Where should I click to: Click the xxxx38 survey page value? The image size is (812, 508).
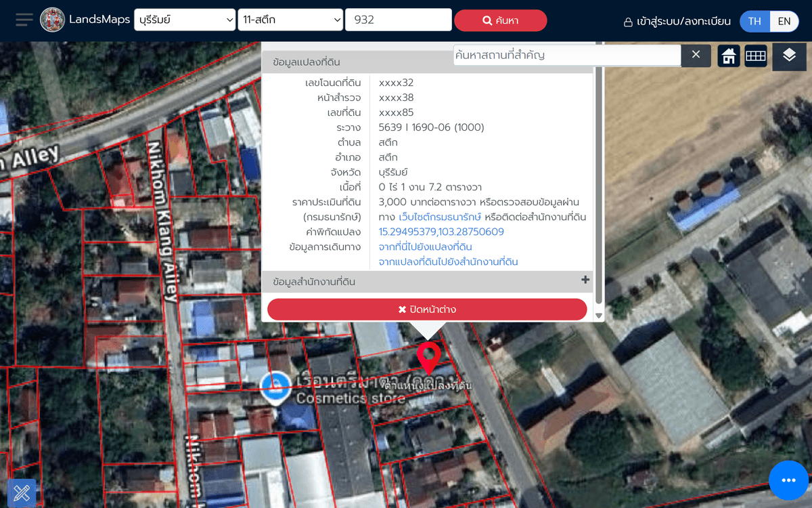click(396, 98)
